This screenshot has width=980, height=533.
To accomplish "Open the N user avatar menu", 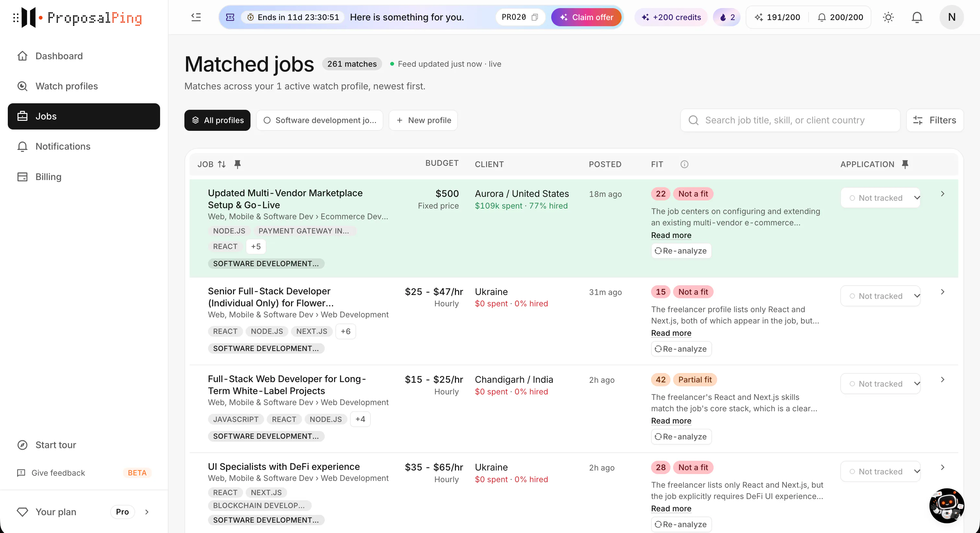I will (951, 17).
